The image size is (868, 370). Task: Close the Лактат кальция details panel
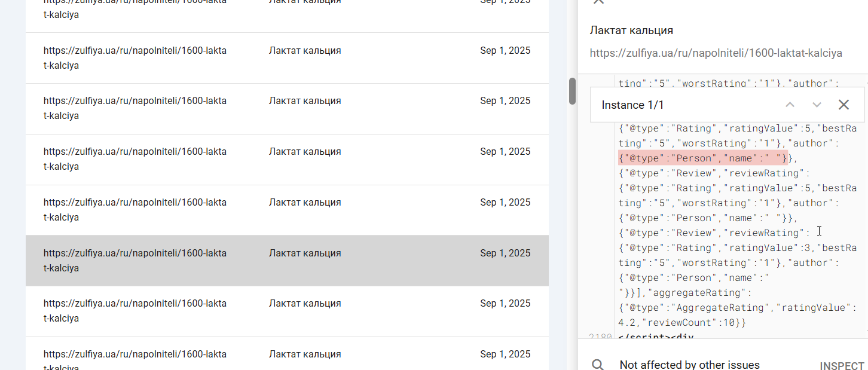598,2
